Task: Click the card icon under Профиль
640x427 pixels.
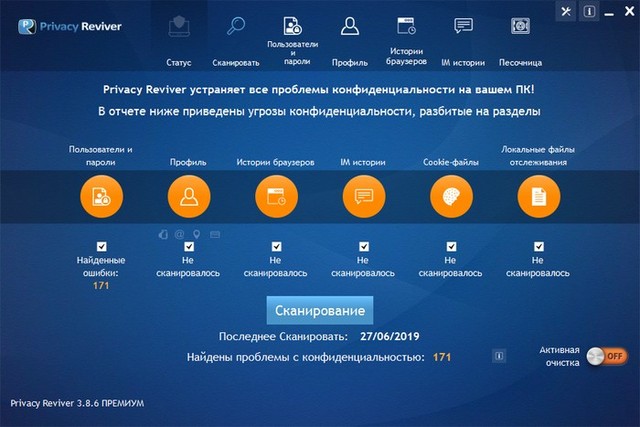Action: click(x=215, y=234)
